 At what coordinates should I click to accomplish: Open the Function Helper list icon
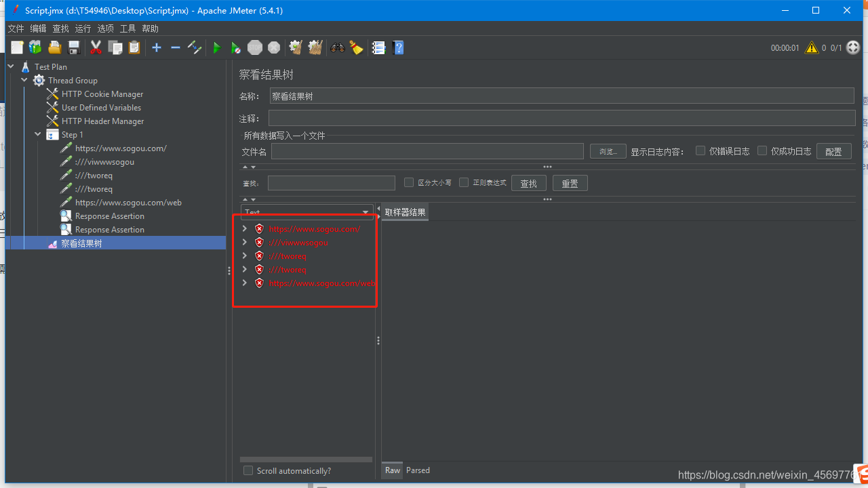378,47
